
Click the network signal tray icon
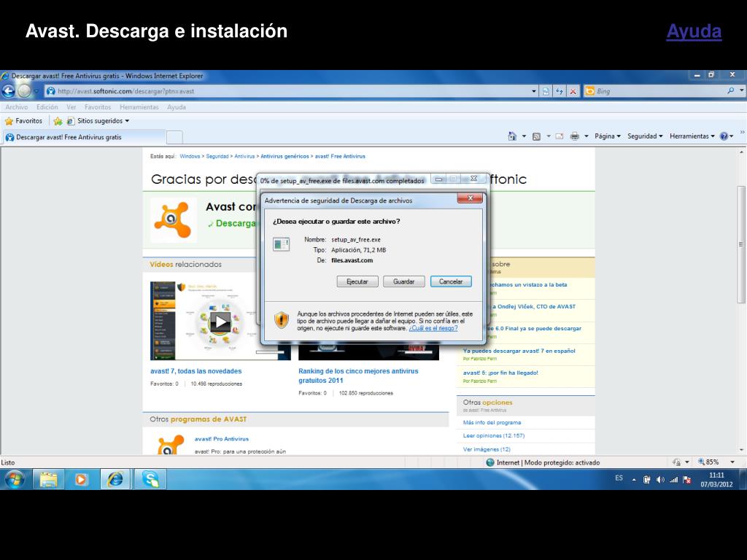coord(673,480)
